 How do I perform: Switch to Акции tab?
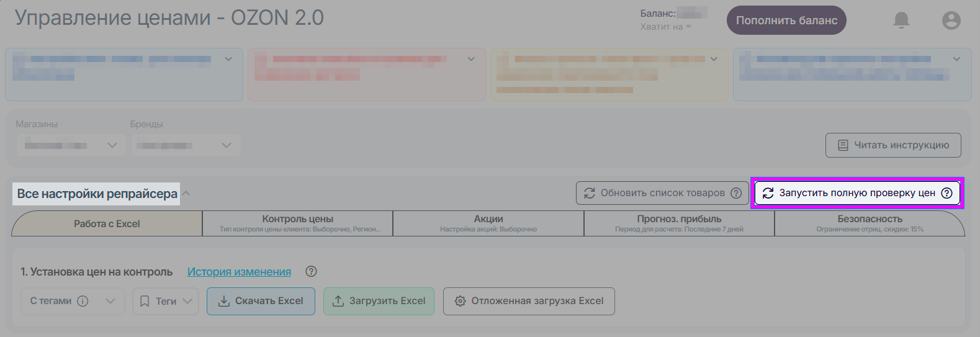click(x=488, y=223)
